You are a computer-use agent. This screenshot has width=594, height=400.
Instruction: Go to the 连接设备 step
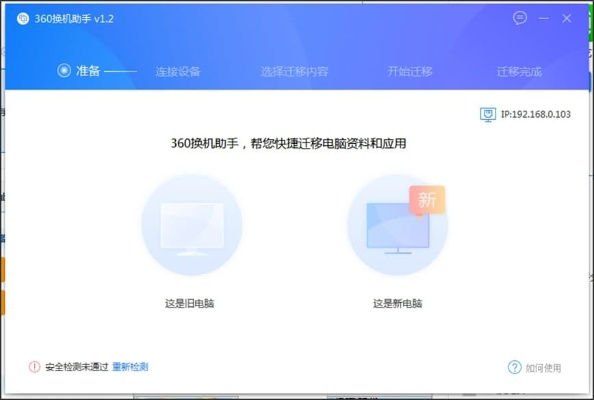(178, 71)
